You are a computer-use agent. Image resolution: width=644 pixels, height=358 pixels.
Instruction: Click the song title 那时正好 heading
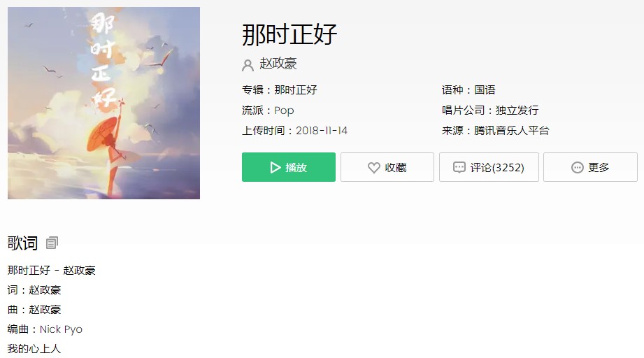(289, 34)
